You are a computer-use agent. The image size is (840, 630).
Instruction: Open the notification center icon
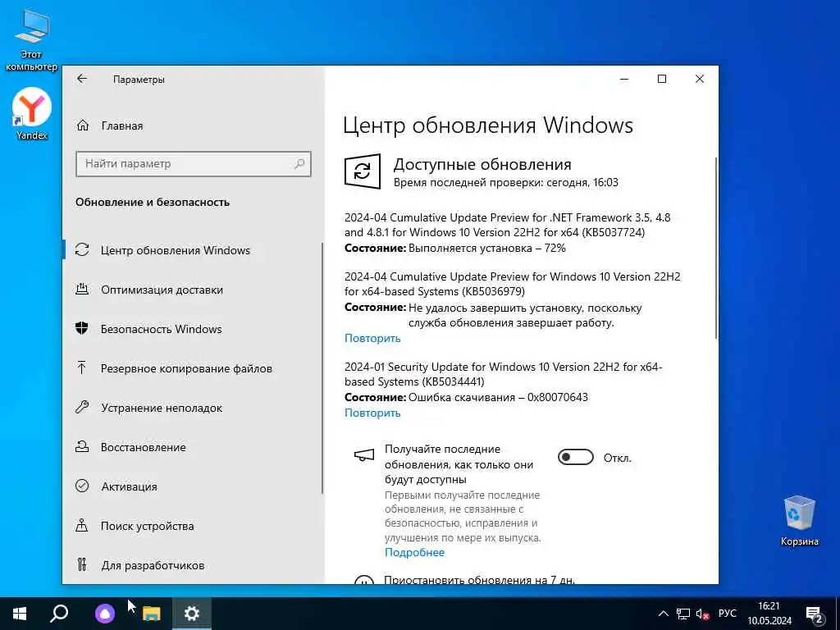coord(815,615)
